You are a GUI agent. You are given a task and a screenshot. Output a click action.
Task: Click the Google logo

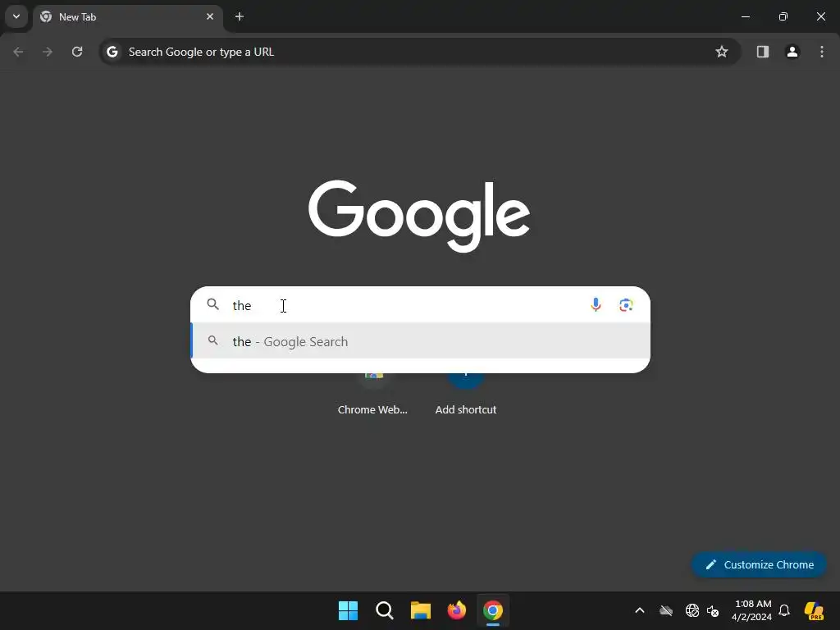pyautogui.click(x=419, y=216)
